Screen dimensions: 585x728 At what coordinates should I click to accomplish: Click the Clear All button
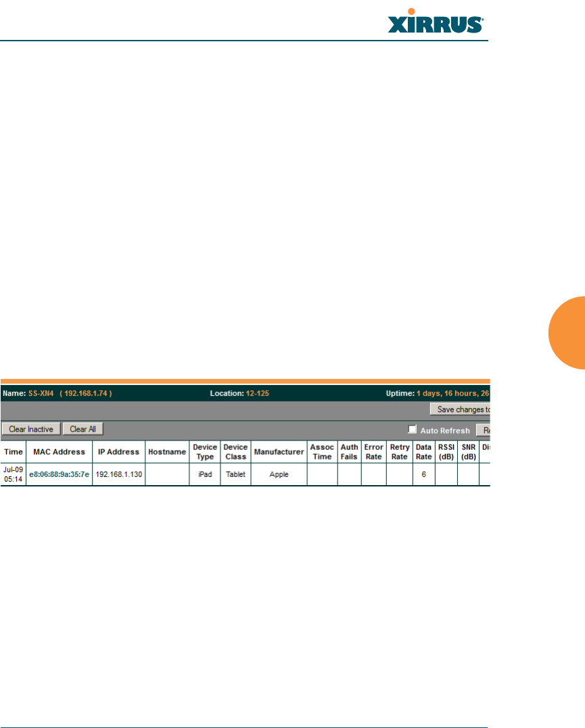(x=83, y=429)
